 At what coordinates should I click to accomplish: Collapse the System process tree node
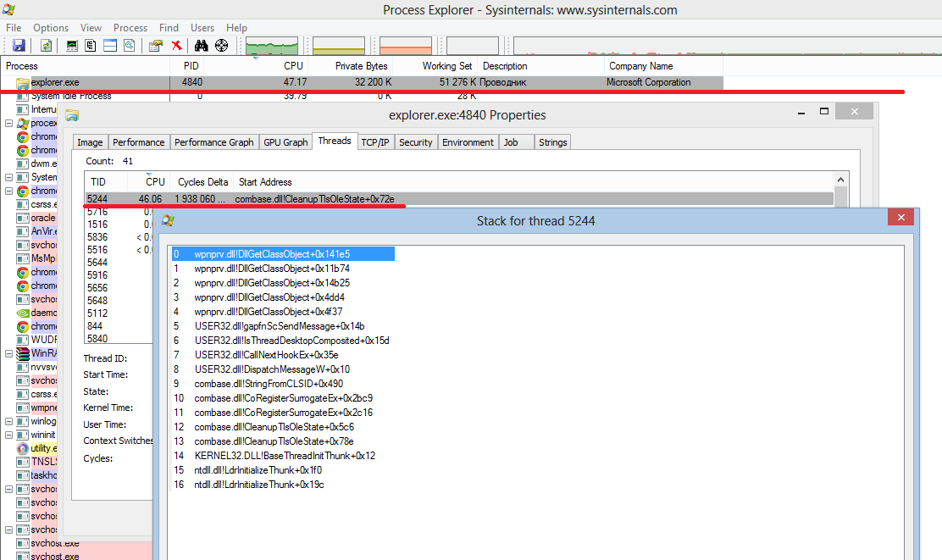[9, 177]
